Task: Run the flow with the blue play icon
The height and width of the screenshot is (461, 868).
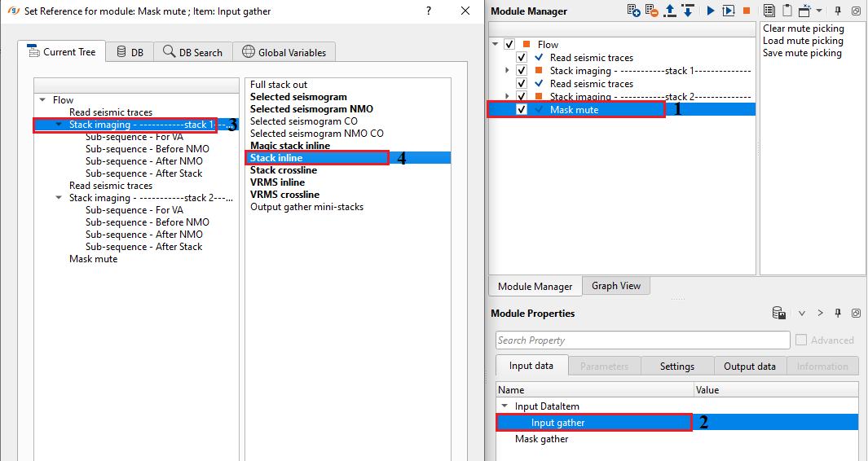Action: pyautogui.click(x=711, y=11)
